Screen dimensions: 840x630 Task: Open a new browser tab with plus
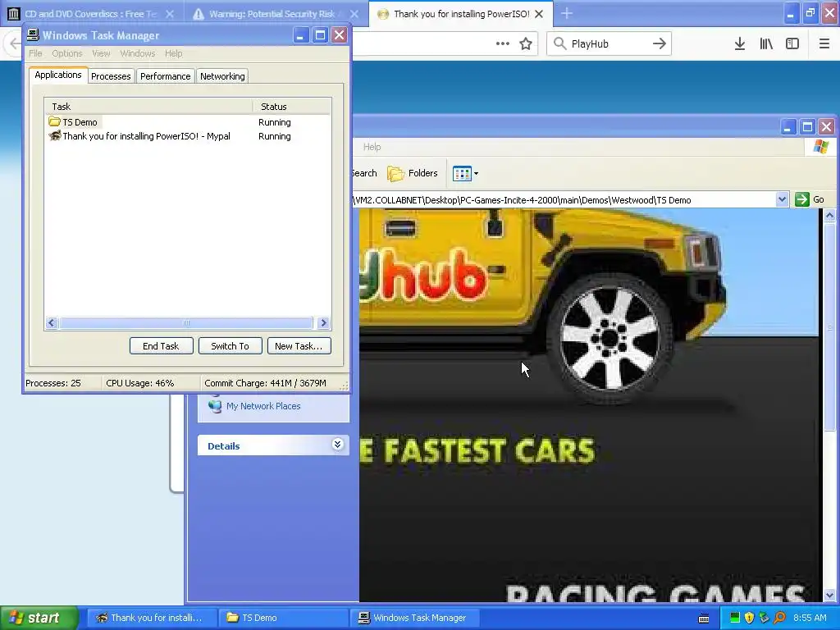click(x=567, y=14)
